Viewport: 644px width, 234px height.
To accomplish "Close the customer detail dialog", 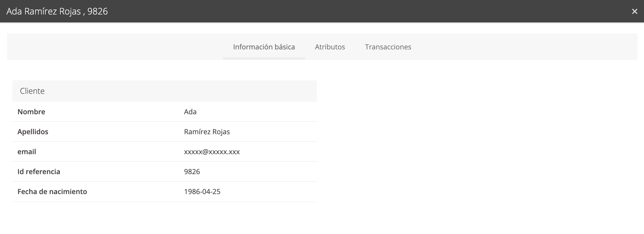I will click(635, 11).
